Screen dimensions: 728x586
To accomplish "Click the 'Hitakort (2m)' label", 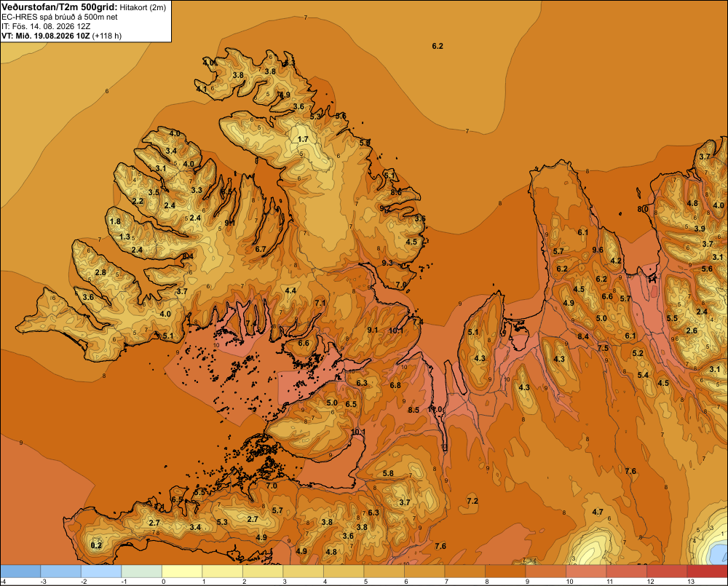I will pyautogui.click(x=143, y=7).
